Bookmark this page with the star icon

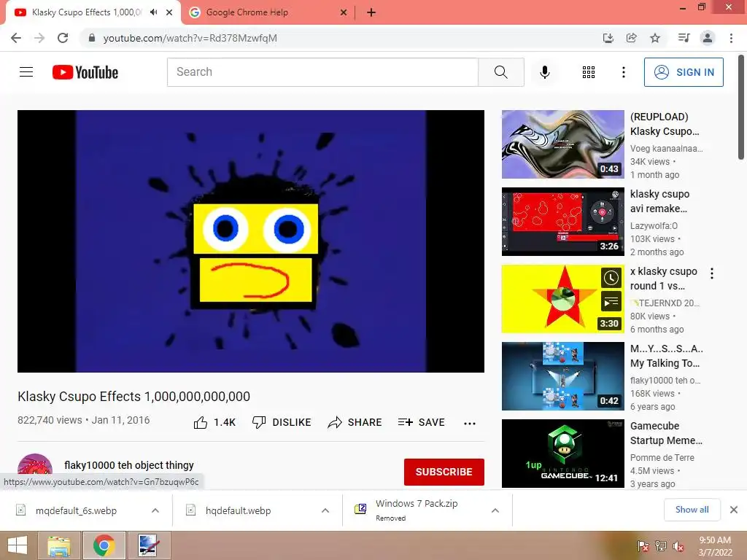655,38
